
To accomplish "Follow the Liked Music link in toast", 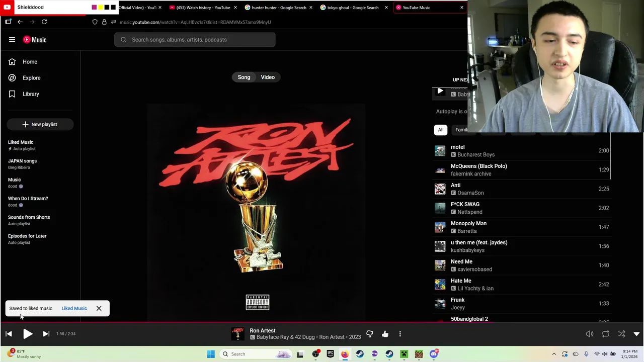I will click(74, 308).
